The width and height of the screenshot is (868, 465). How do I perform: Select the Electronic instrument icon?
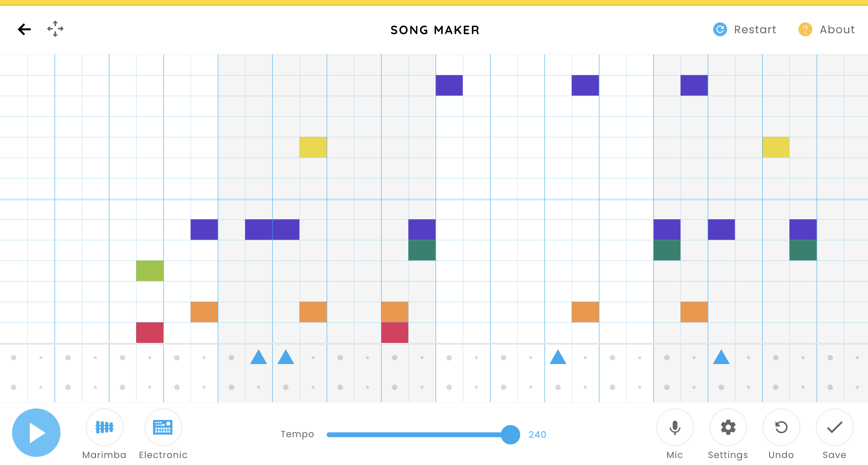(163, 434)
